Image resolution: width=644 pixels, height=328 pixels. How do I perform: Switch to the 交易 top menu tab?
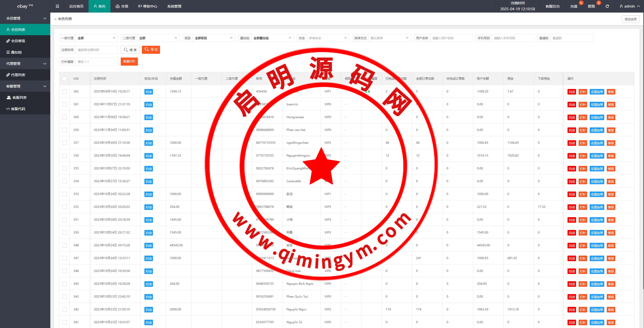[x=122, y=6]
